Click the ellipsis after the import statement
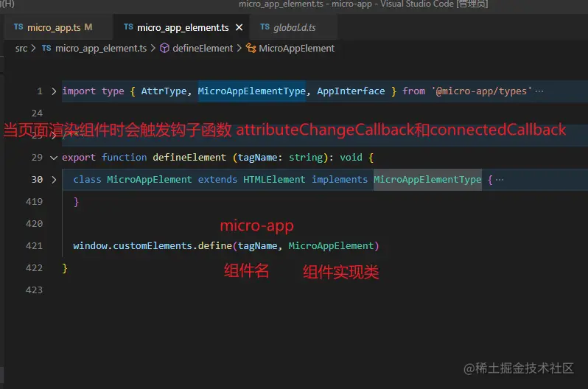Screen dimensions: 588x389 point(539,91)
